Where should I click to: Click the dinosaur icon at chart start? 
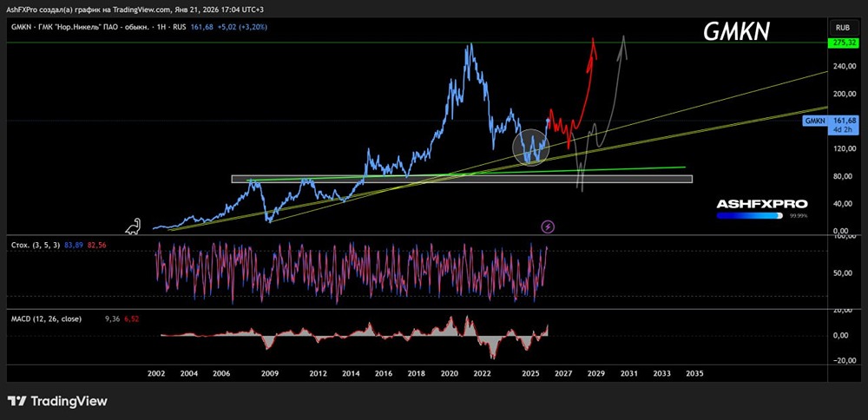(x=133, y=226)
